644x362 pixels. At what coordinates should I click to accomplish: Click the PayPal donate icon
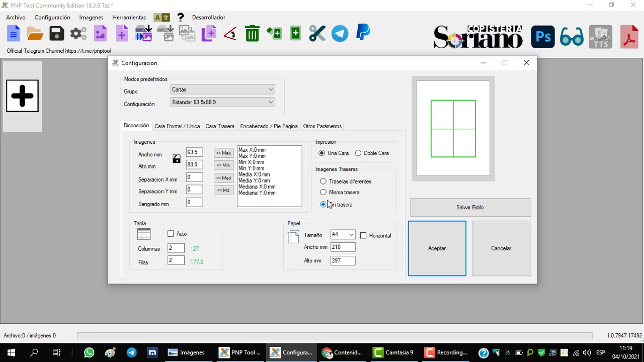coord(363,33)
